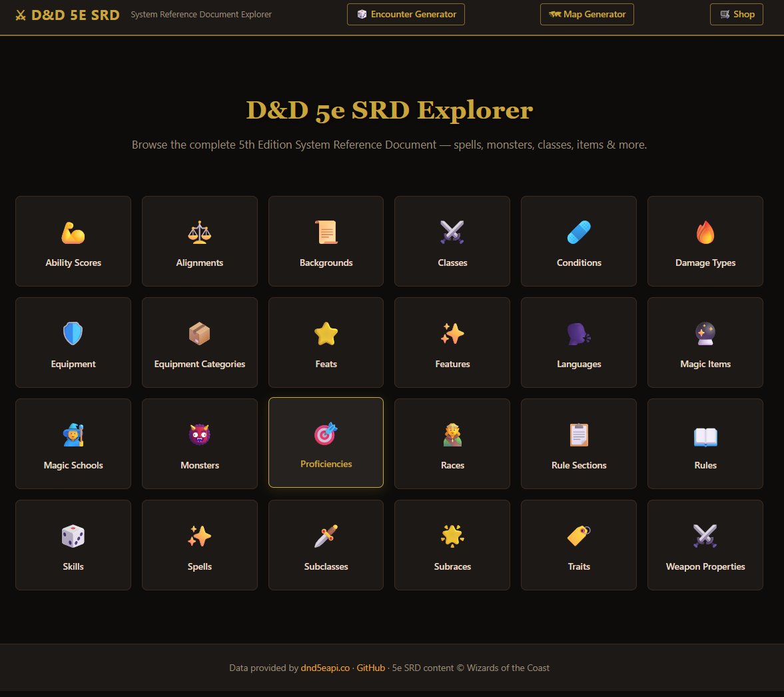Select the Traits price tag icon
This screenshot has width=784, height=697.
578,536
